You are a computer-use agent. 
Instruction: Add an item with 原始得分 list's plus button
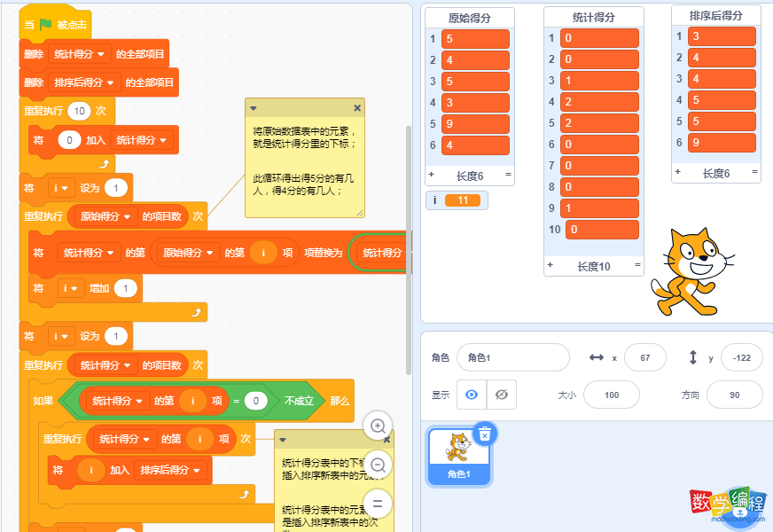point(432,176)
